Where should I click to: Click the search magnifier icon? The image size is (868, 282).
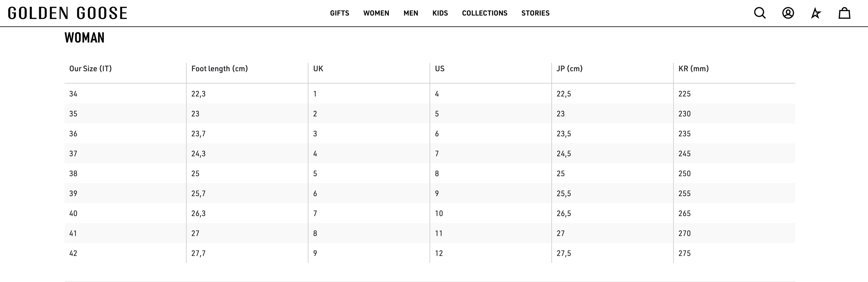pos(760,13)
